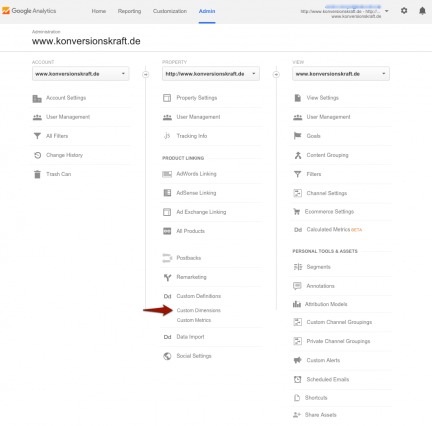Click the Remarketing fork icon
The width and height of the screenshot is (432, 426).
[x=167, y=277]
